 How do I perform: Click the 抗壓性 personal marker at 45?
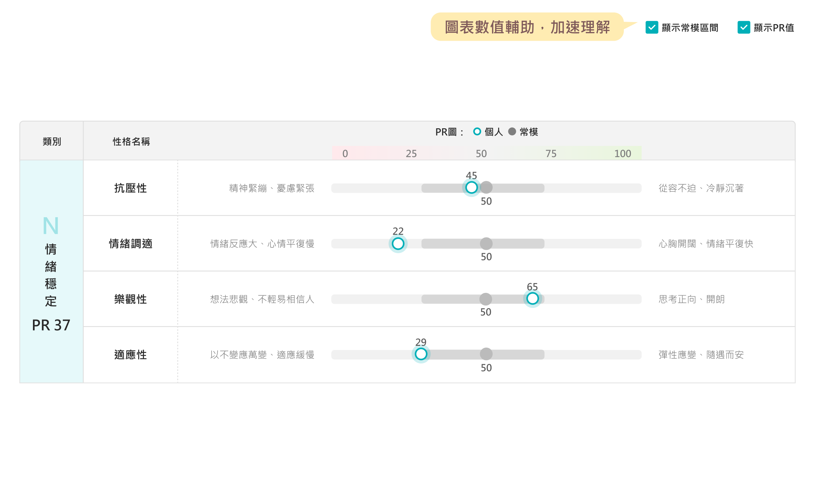coord(471,187)
